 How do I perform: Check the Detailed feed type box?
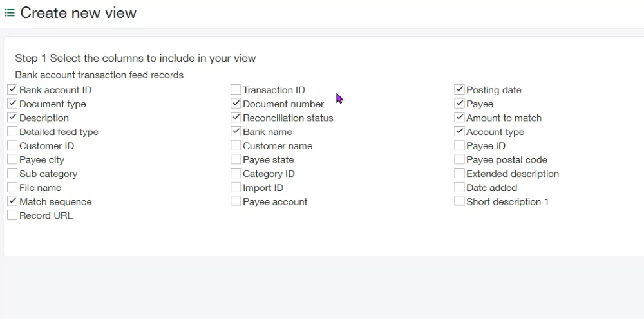(x=12, y=132)
